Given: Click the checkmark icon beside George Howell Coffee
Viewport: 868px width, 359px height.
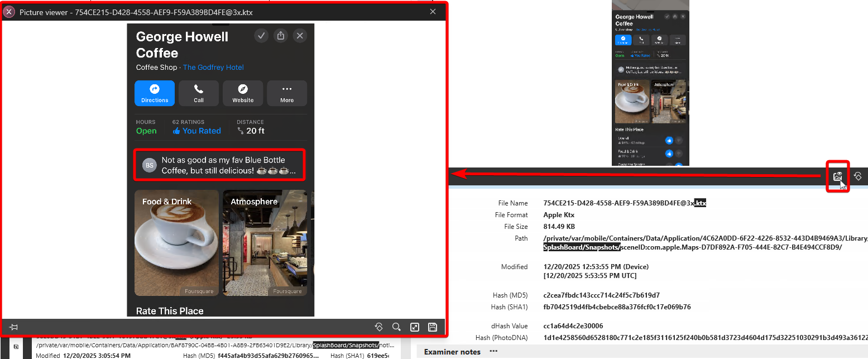Looking at the screenshot, I should click(261, 36).
